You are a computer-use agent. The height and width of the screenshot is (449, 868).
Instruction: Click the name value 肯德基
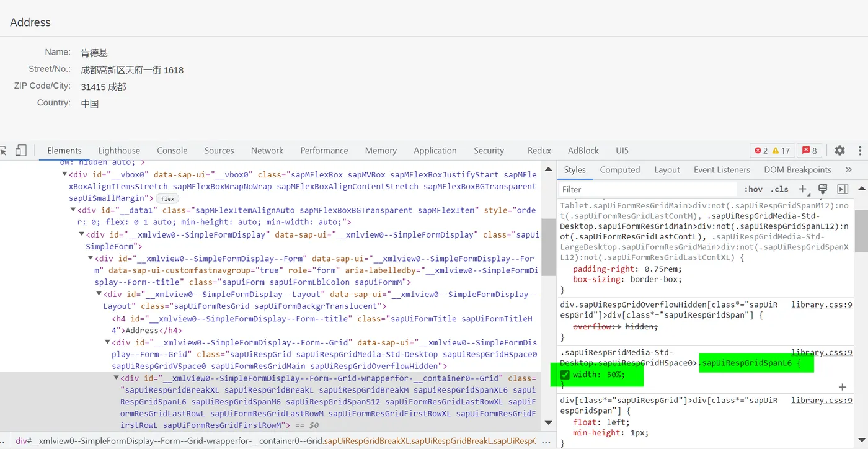tap(94, 53)
